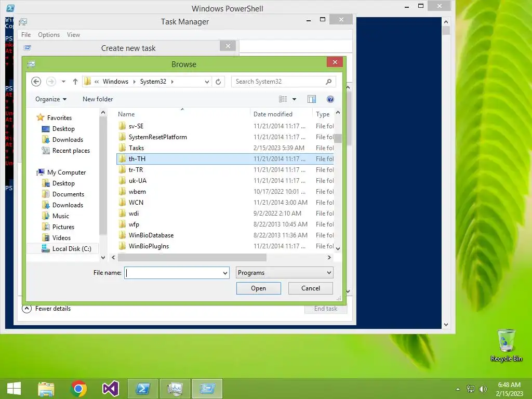This screenshot has height=399, width=532.
Task: Click the Open button
Action: click(x=259, y=288)
